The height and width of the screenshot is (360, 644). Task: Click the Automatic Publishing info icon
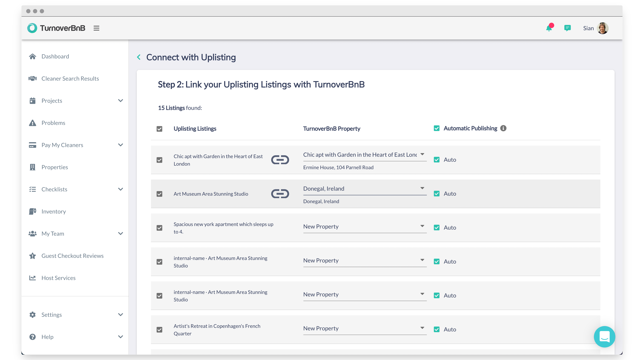tap(503, 128)
